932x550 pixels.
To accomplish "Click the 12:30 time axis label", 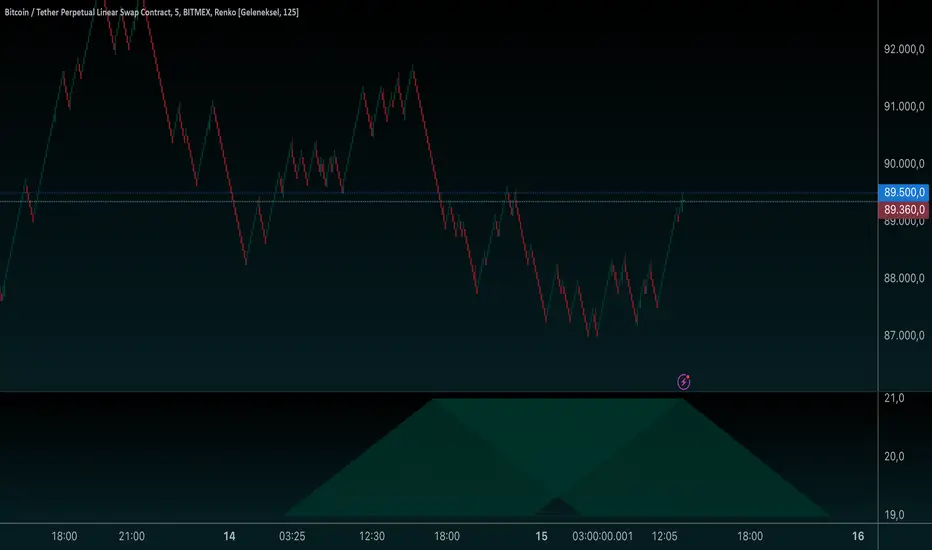I will tap(372, 536).
